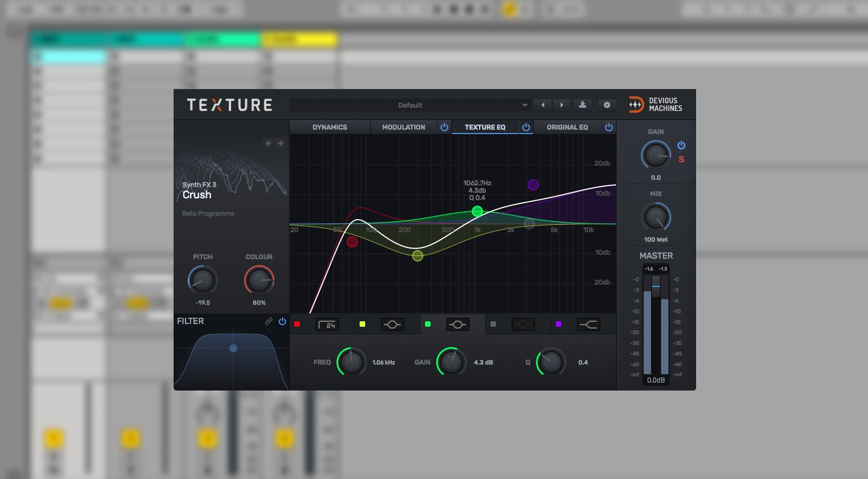Open settings via the gear icon
The height and width of the screenshot is (479, 868).
click(x=606, y=105)
